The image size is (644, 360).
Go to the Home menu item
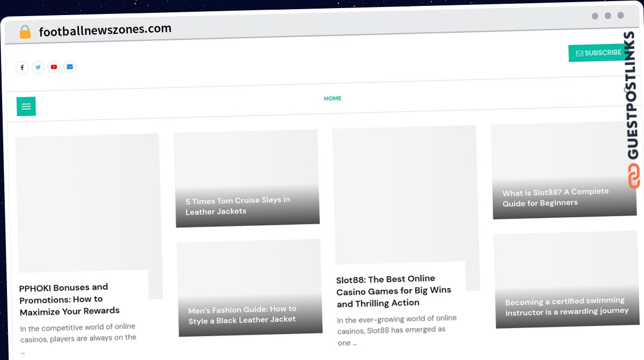click(333, 98)
